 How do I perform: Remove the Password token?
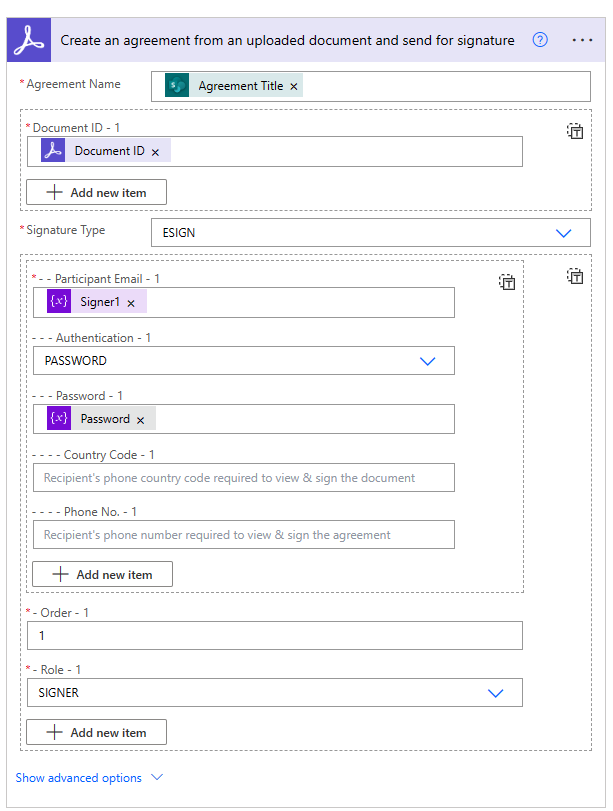point(139,419)
